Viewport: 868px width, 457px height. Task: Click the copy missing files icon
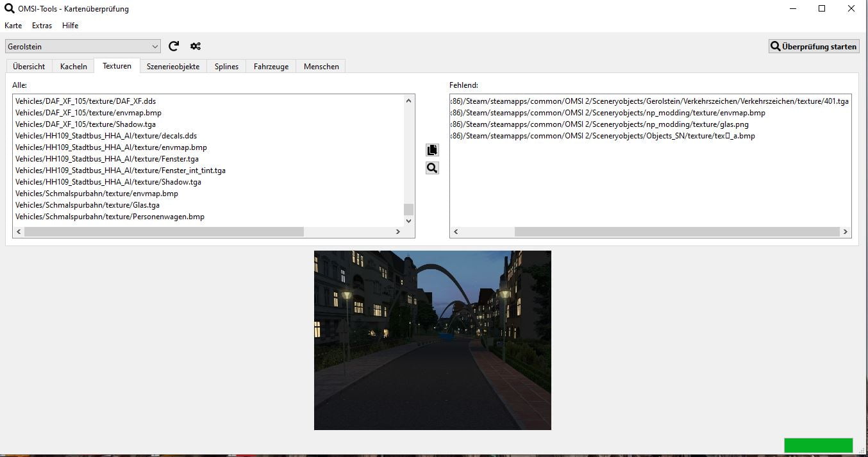[432, 150]
